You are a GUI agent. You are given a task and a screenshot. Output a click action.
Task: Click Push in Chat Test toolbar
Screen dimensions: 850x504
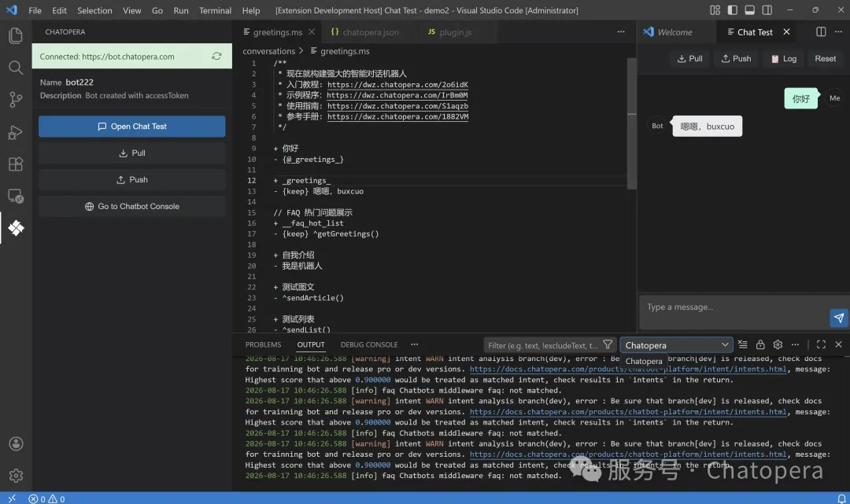(736, 58)
